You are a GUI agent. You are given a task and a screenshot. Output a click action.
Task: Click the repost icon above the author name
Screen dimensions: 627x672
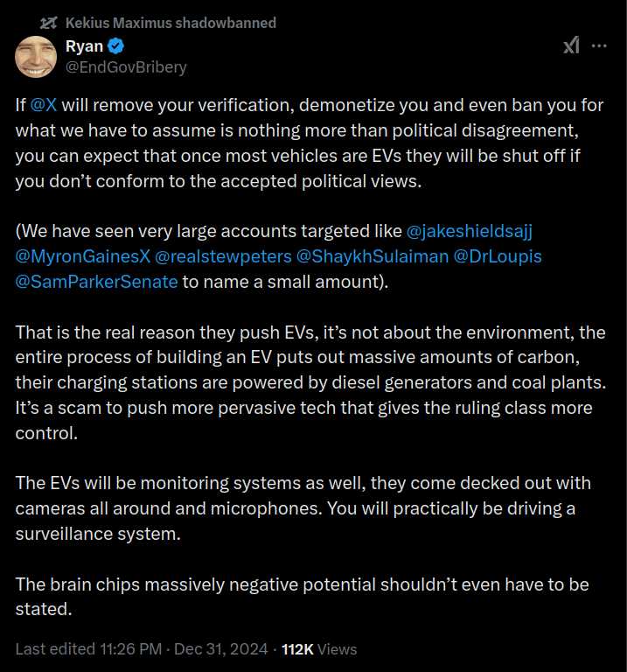point(49,23)
